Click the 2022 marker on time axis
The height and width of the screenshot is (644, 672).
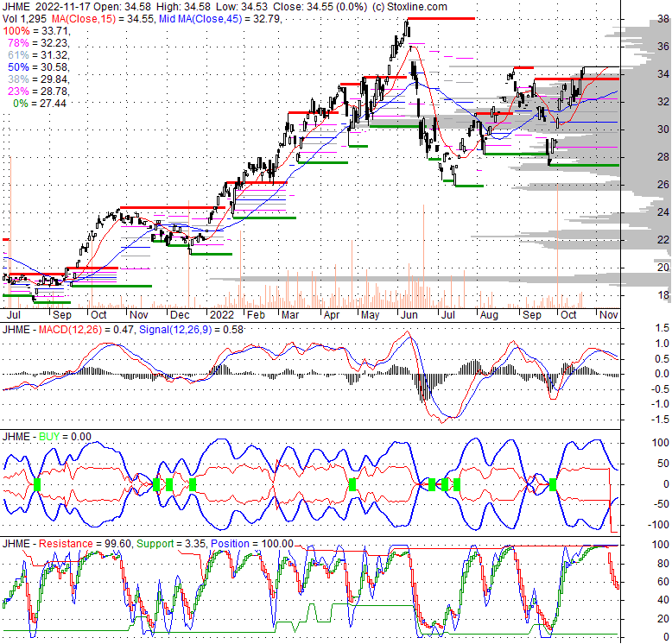coord(222,316)
